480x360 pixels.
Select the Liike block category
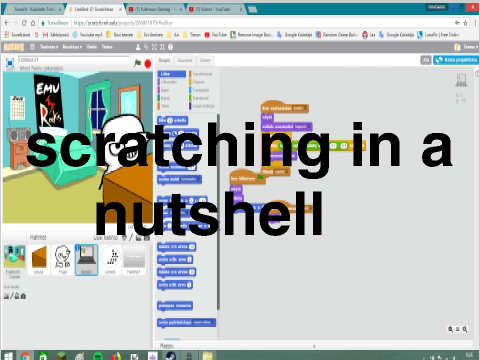point(172,74)
